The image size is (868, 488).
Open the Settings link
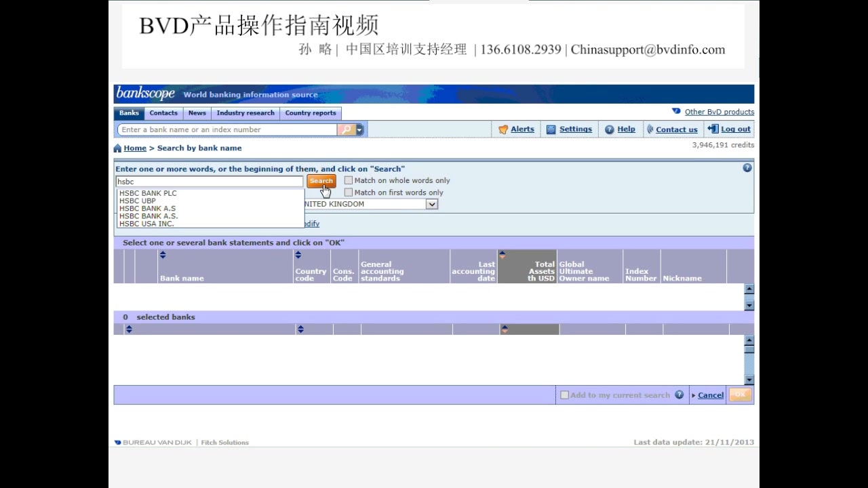[x=576, y=129]
